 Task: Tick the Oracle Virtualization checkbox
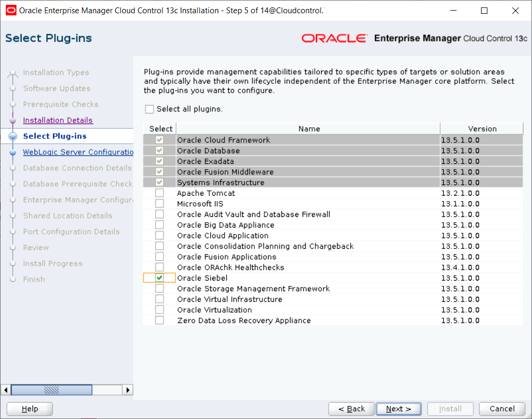(x=159, y=310)
